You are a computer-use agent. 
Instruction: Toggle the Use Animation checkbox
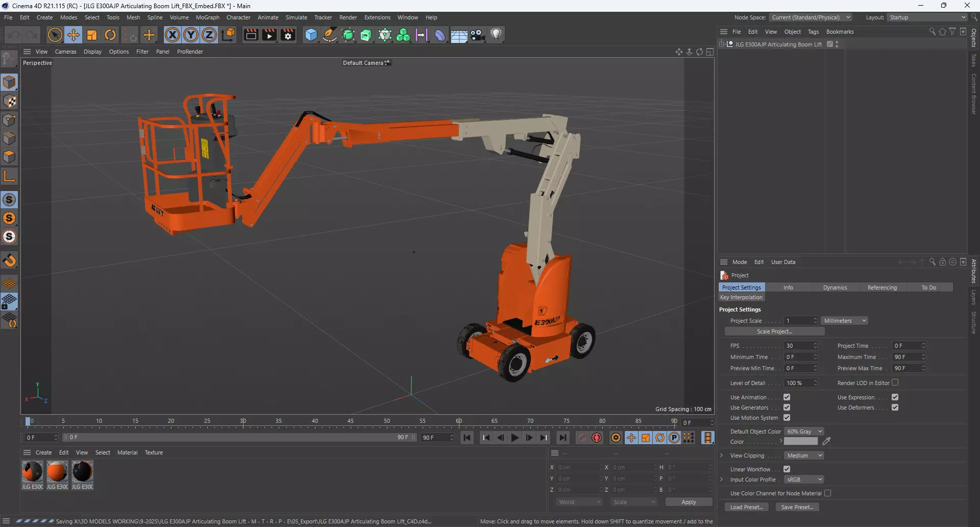787,397
